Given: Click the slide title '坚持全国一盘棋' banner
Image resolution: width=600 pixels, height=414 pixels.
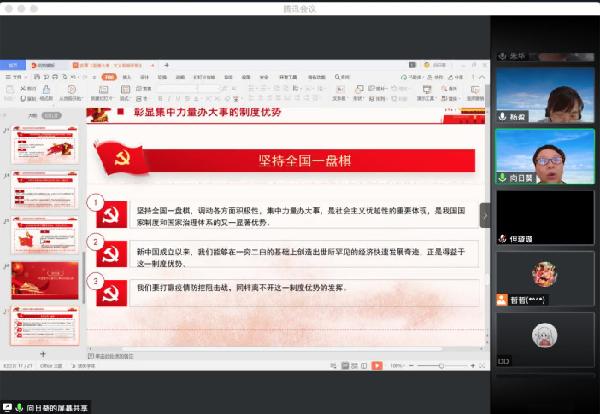Looking at the screenshot, I should (304, 160).
